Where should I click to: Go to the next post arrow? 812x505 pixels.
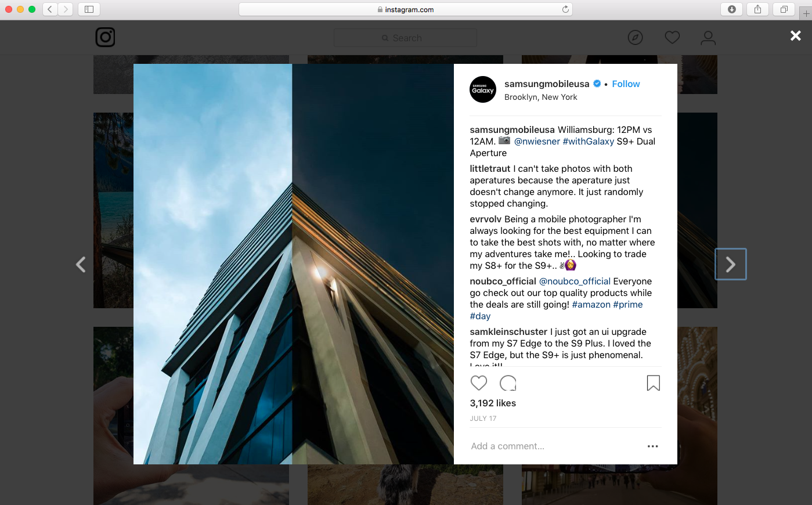click(x=731, y=264)
